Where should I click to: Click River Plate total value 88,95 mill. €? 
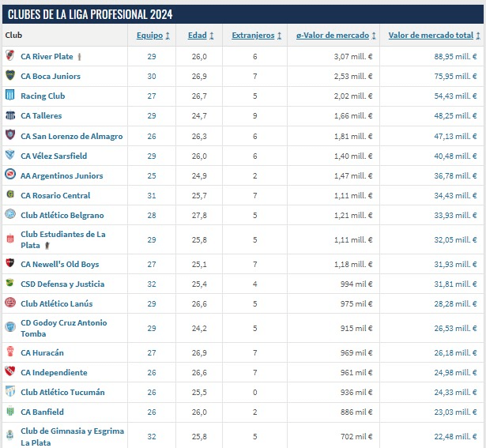(x=455, y=57)
